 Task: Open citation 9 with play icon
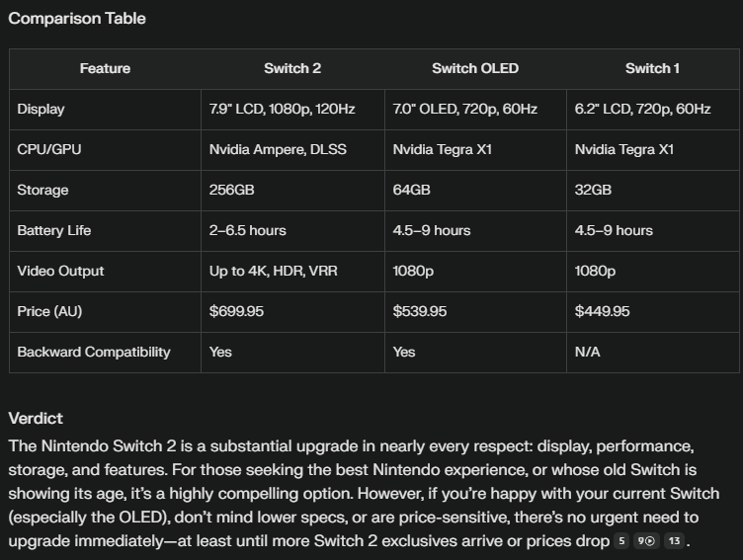pyautogui.click(x=647, y=541)
